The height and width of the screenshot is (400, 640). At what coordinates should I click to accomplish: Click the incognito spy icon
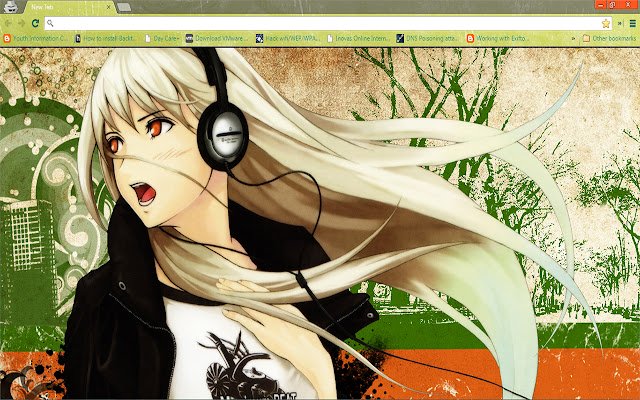pos(11,6)
